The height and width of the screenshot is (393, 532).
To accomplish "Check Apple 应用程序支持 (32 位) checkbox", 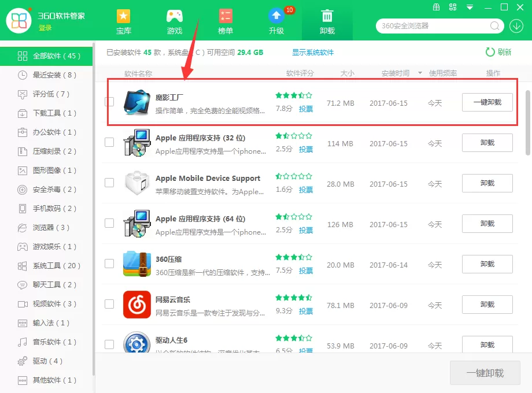I will (109, 142).
